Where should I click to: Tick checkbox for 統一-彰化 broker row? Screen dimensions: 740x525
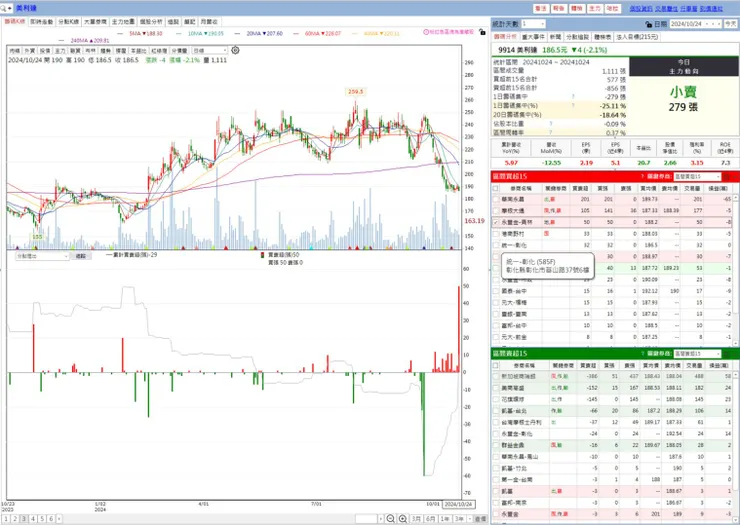(496, 245)
